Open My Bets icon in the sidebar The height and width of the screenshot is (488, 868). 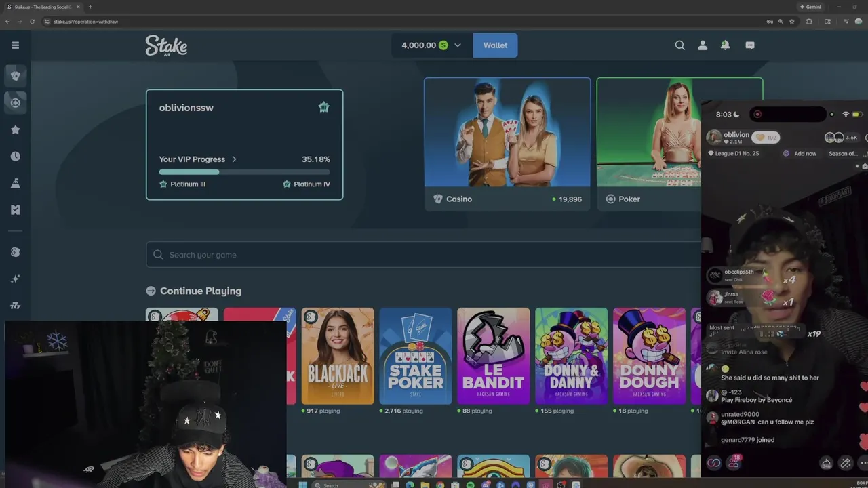pos(15,210)
